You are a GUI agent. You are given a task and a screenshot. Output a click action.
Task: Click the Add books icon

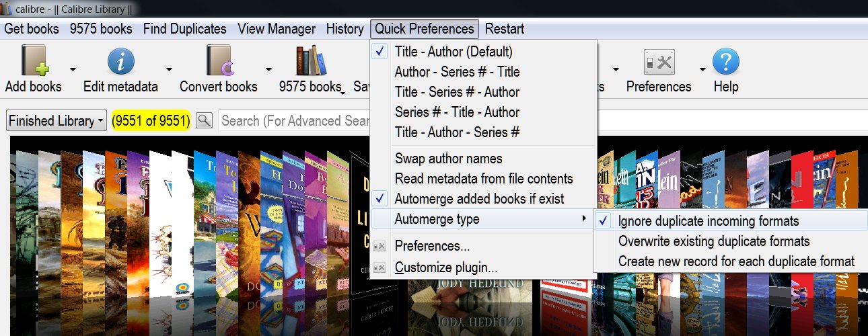(x=34, y=61)
